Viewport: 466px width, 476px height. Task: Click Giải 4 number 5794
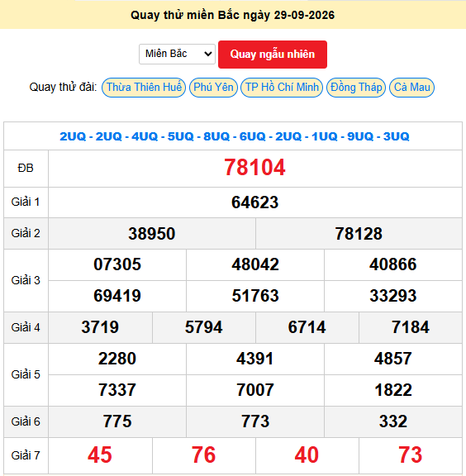[204, 327]
